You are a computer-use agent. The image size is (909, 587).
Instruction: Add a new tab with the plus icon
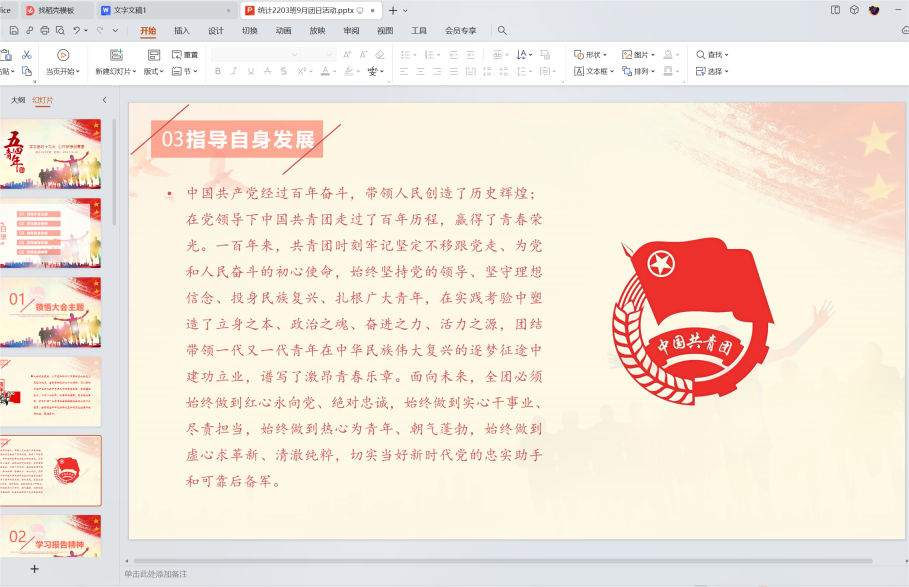pos(393,10)
